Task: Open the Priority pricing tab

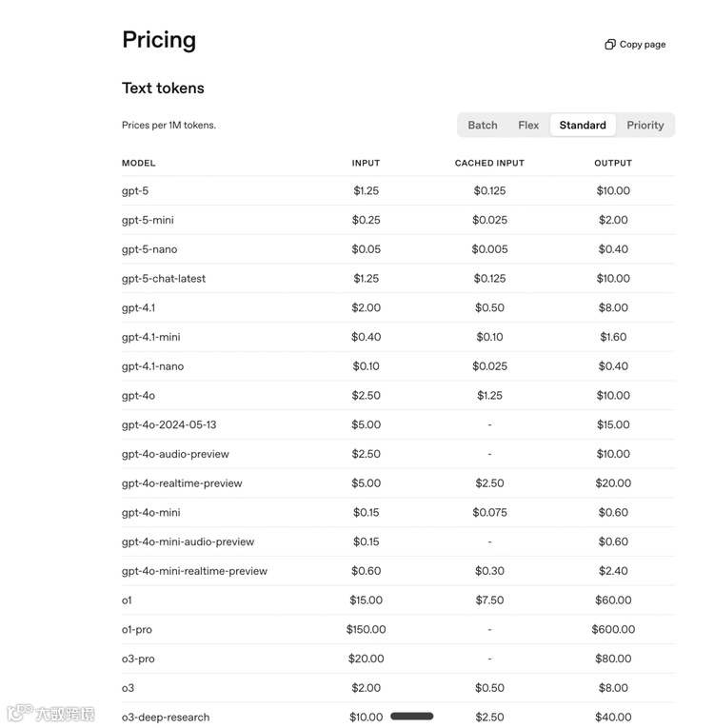Action: 645,125
